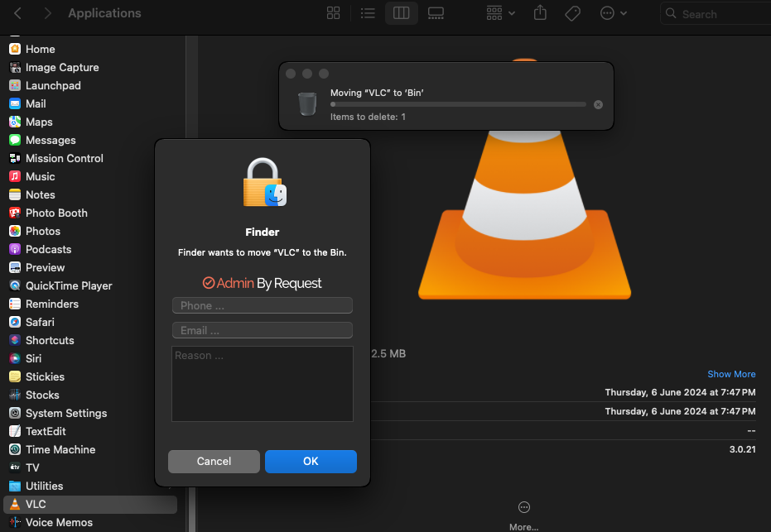Select the Siri app icon
This screenshot has width=771, height=532.
[x=15, y=358]
